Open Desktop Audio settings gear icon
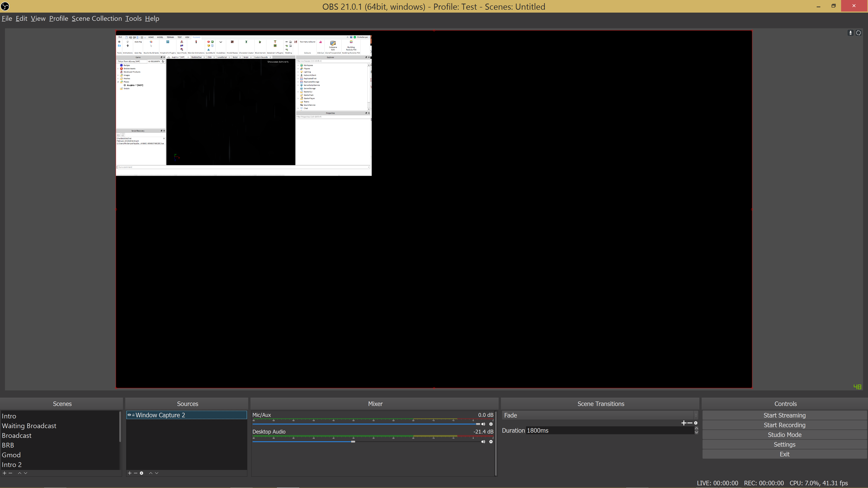868x488 pixels. click(x=491, y=442)
